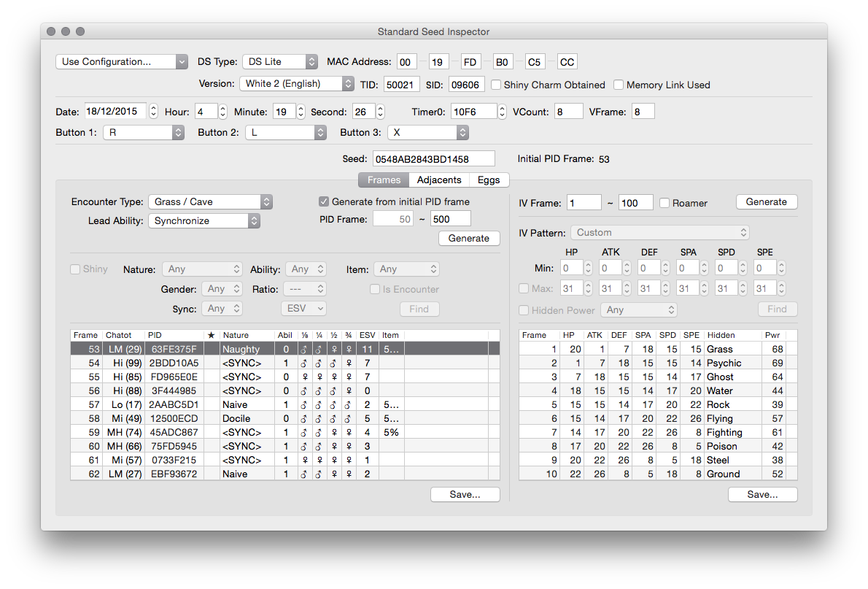Click the star column header in frames table
Image resolution: width=868 pixels, height=589 pixels.
[x=212, y=335]
